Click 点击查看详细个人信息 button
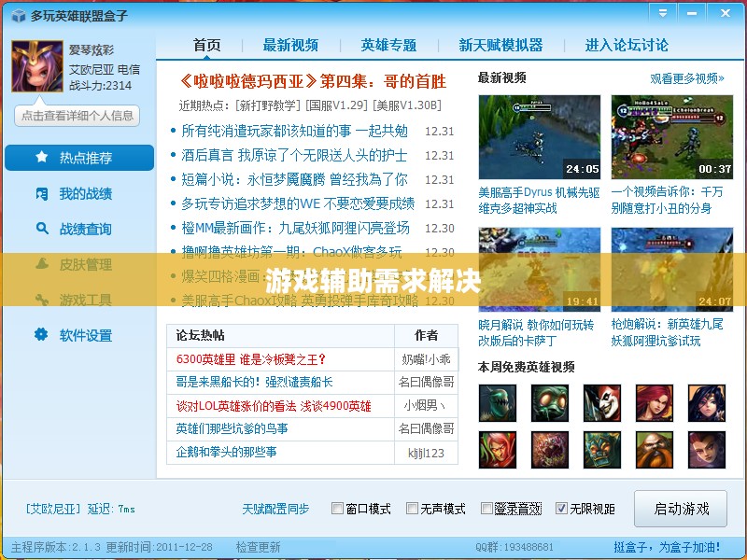 pos(78,116)
